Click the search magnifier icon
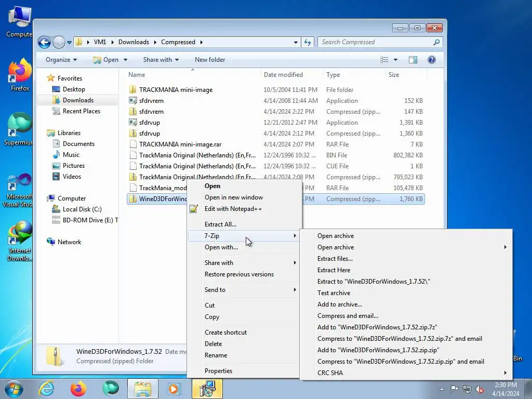Image resolution: width=532 pixels, height=399 pixels. point(436,42)
